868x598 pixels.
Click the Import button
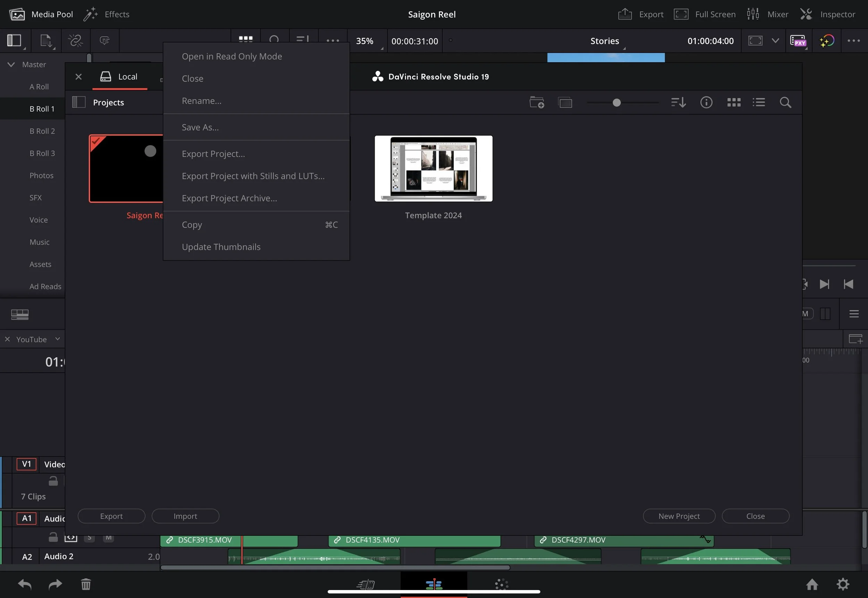(185, 516)
